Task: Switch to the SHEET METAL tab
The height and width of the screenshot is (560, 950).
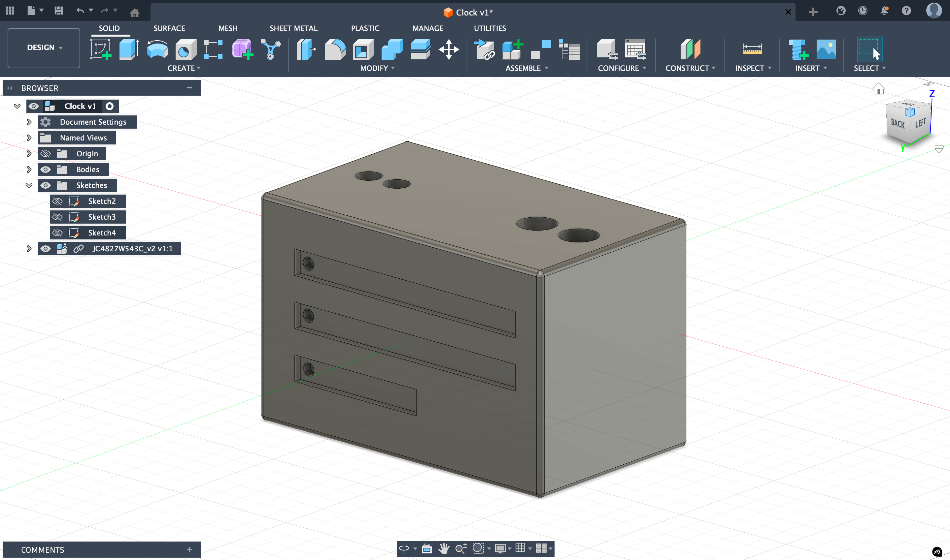Action: [293, 28]
